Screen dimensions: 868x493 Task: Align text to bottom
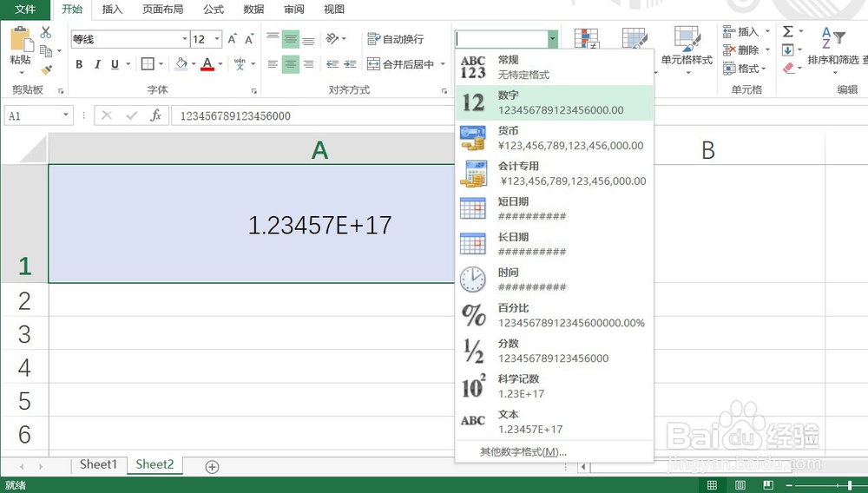coord(308,39)
